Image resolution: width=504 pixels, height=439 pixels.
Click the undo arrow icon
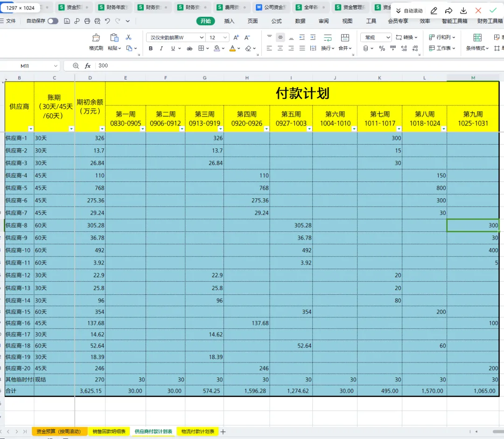coord(107,21)
